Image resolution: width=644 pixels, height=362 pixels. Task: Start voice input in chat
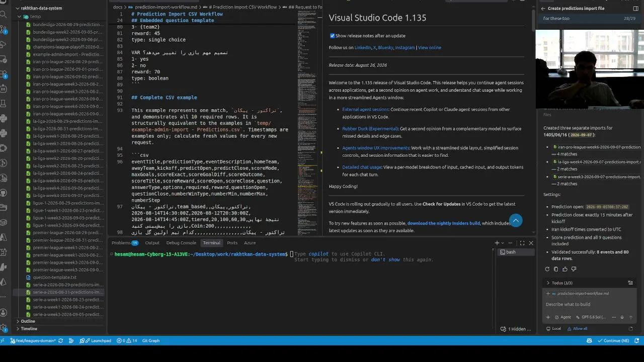point(622,317)
